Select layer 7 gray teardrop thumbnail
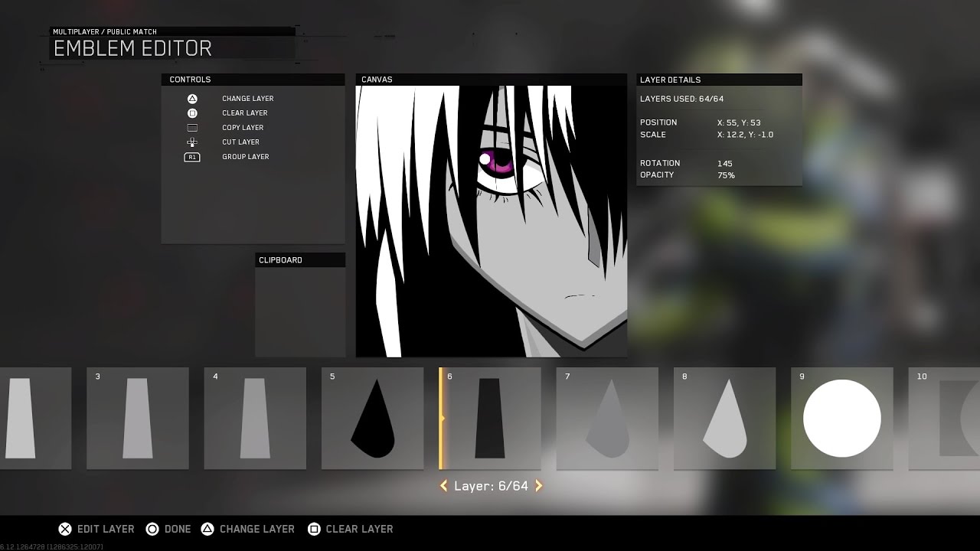The image size is (980, 551). coord(607,419)
